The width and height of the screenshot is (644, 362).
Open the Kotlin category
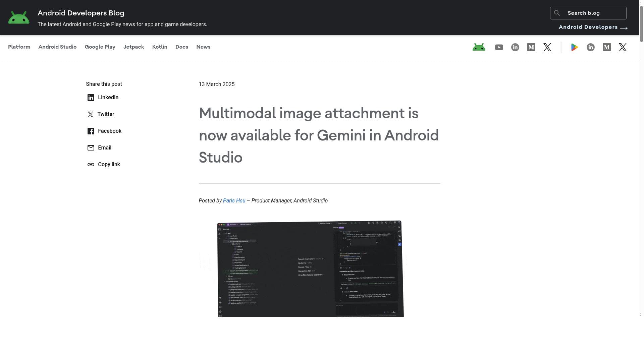tap(160, 47)
